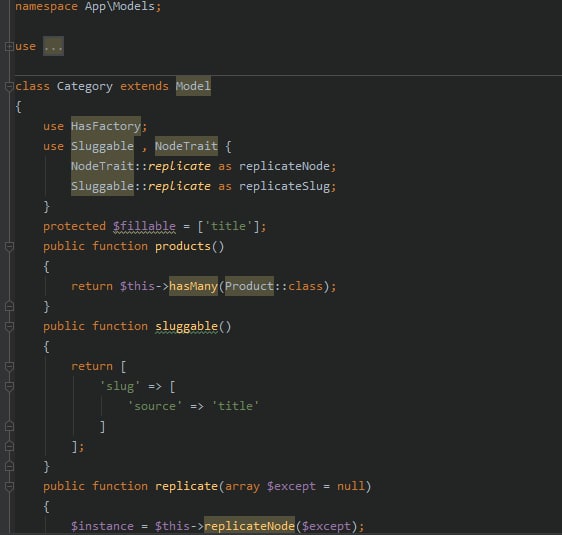Place cursor on Model in extends clause
The width and height of the screenshot is (562, 535).
click(x=193, y=86)
